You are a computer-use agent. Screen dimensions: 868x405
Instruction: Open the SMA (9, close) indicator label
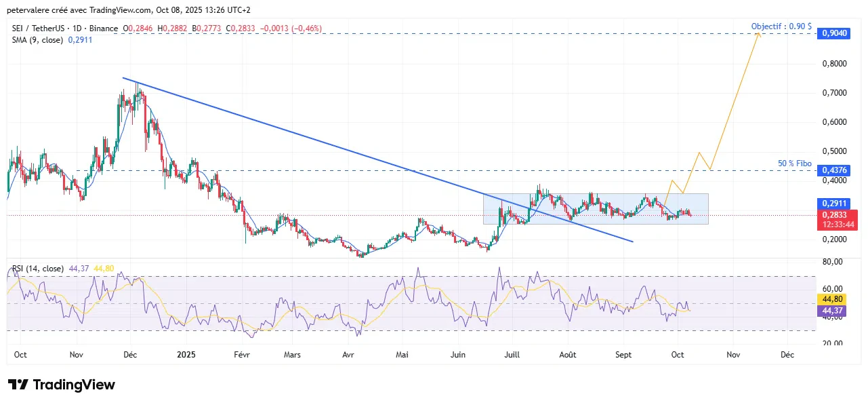coord(37,40)
